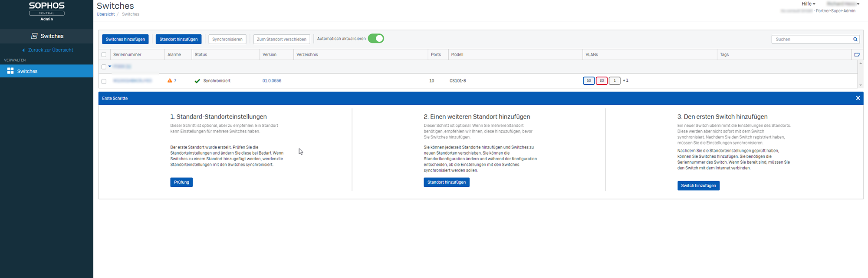Go back via Zurück zur Übersicht

[50, 50]
